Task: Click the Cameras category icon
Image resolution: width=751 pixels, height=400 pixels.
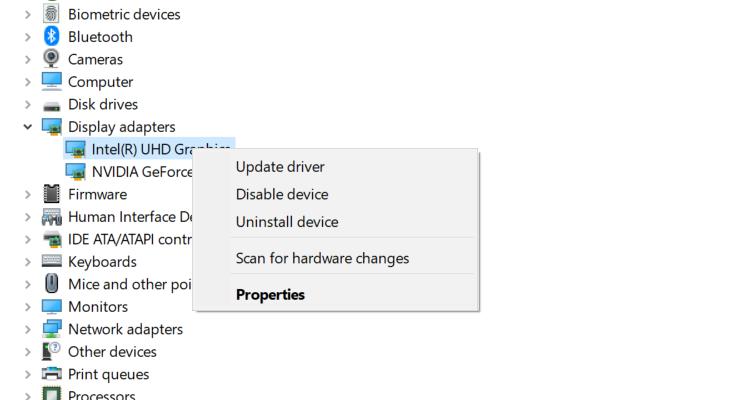Action: 51,59
